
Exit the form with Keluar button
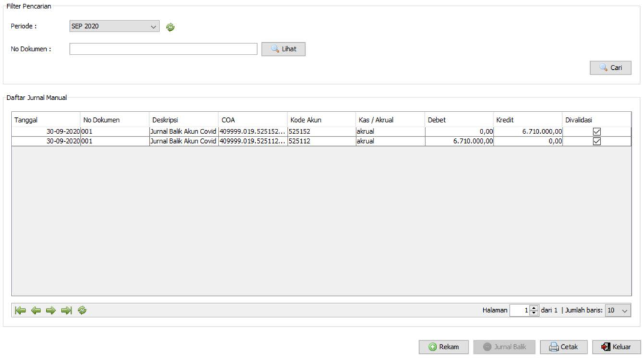tap(611, 347)
